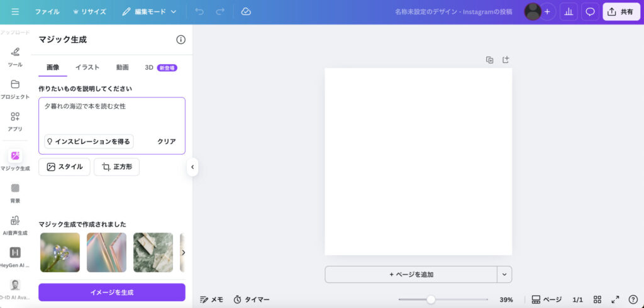Click the イメージを生成 button
The height and width of the screenshot is (308, 644).
(x=112, y=292)
